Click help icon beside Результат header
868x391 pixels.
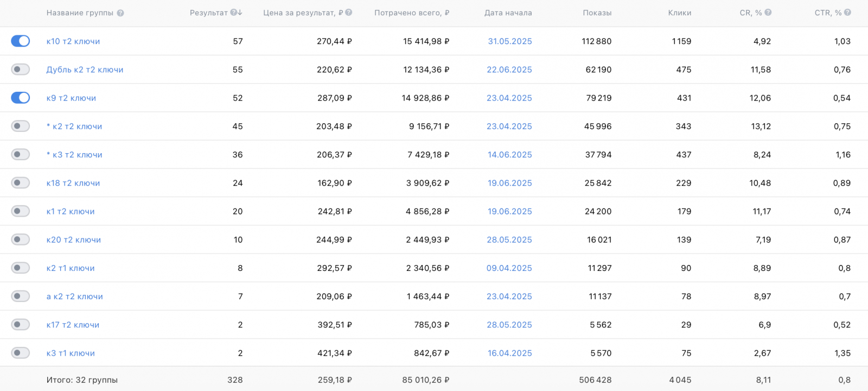click(x=233, y=12)
